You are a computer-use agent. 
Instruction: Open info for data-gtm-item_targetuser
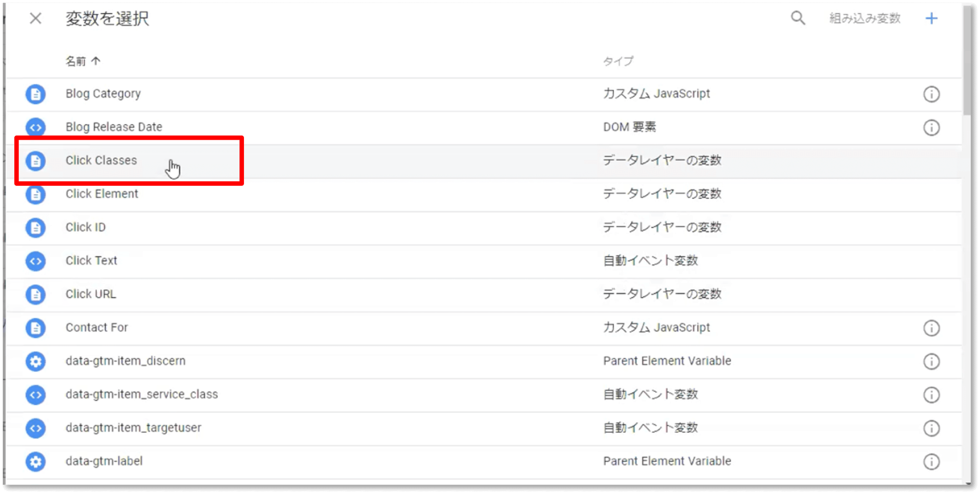931,428
